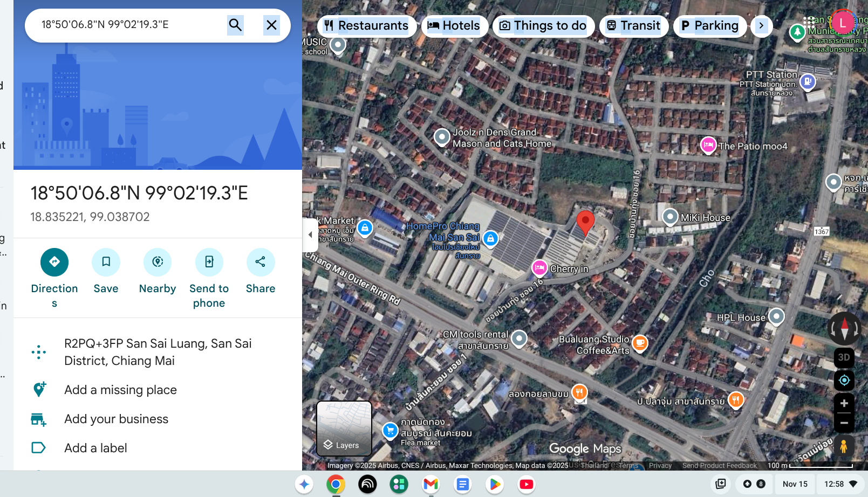868x497 pixels.
Task: Click Add a label
Action: [x=95, y=448]
